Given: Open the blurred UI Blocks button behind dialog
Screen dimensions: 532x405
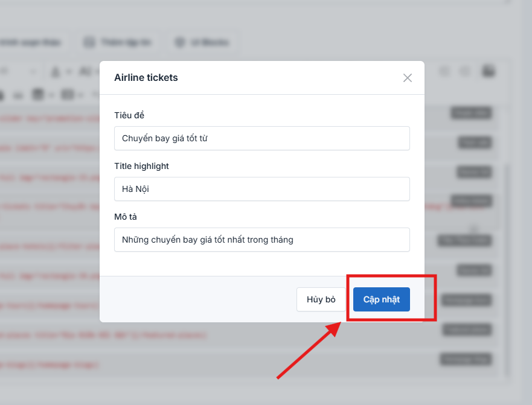Looking at the screenshot, I should (202, 42).
